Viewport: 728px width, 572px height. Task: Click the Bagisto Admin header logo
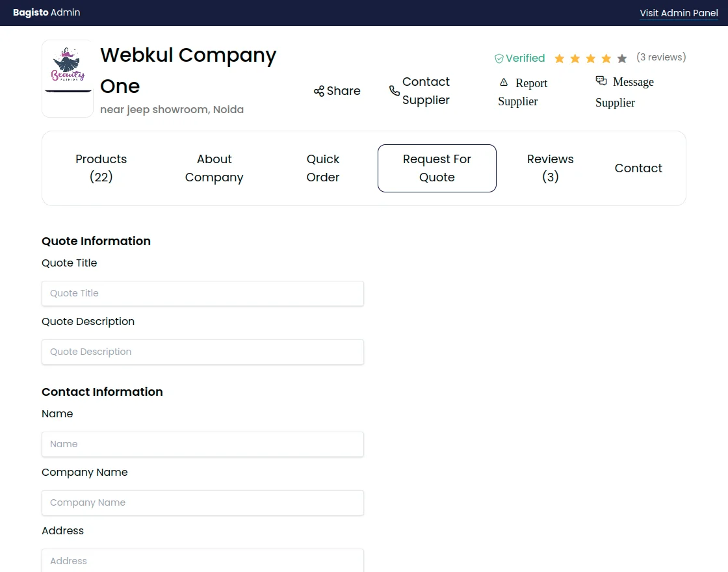coord(47,12)
